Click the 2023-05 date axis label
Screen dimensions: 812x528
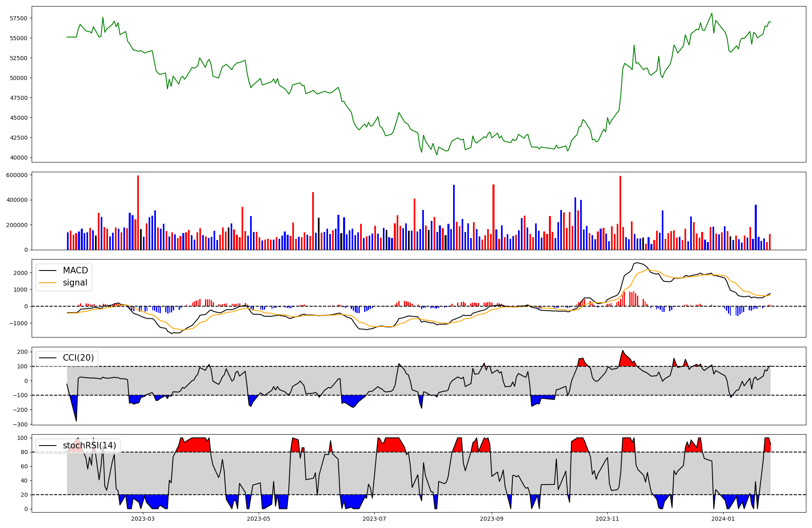point(259,519)
